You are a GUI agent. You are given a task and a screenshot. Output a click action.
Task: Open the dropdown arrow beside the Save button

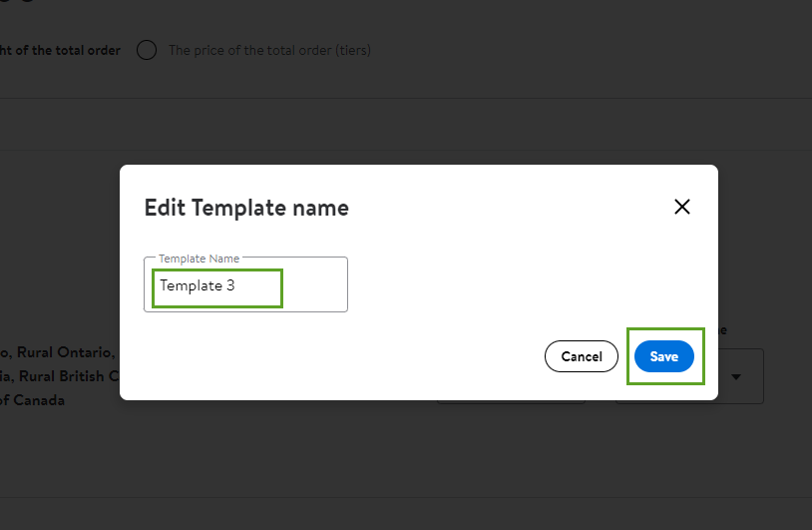pos(736,376)
